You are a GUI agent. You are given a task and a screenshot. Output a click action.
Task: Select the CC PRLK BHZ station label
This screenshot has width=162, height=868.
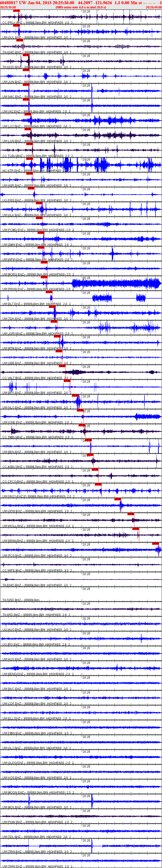pos(12,23)
